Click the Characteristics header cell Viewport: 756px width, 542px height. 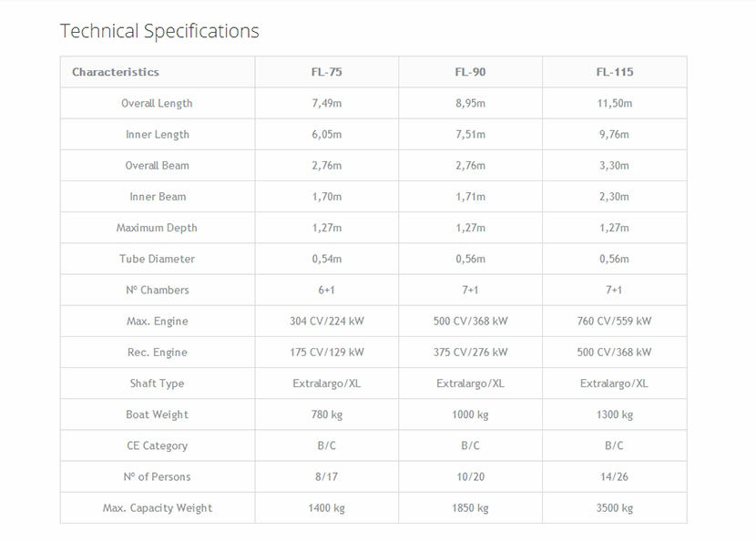[x=116, y=72]
